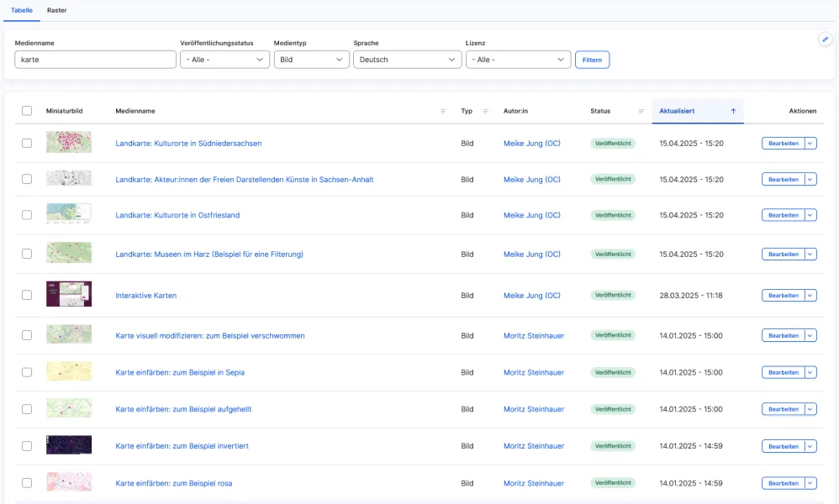This screenshot has width=839, height=504.
Task: Click Bearbeiten for Kulturorte in Südniedersachsen
Action: pos(784,144)
